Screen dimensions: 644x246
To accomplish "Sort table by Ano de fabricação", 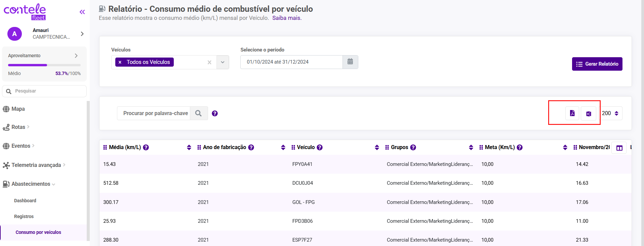I will 283,147.
